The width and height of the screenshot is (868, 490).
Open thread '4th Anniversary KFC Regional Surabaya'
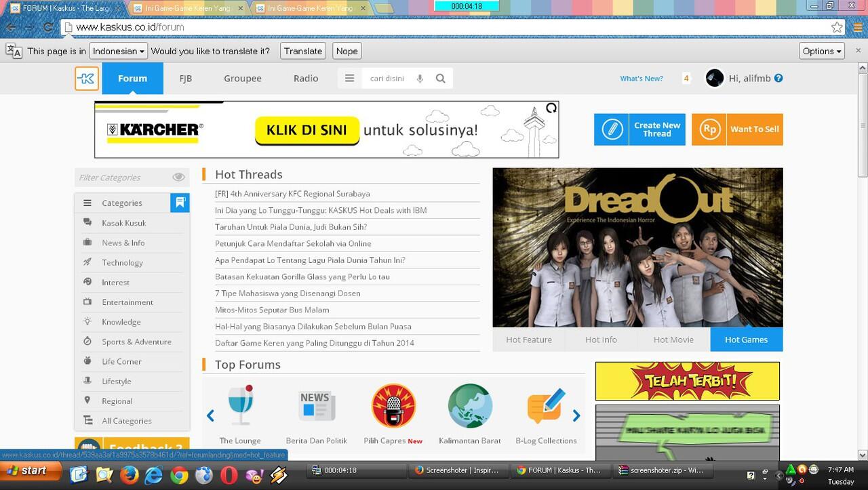pos(292,194)
